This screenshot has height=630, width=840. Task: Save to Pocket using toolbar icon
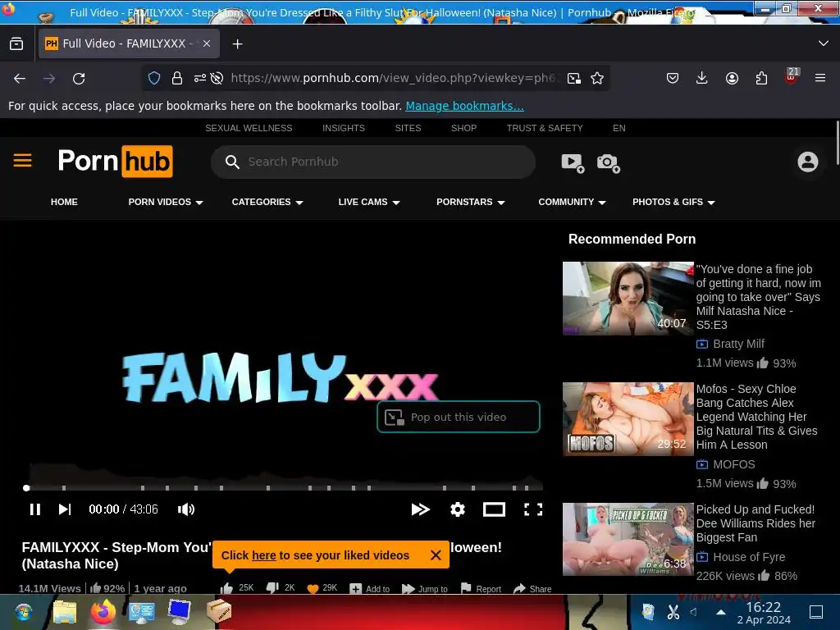tap(673, 79)
